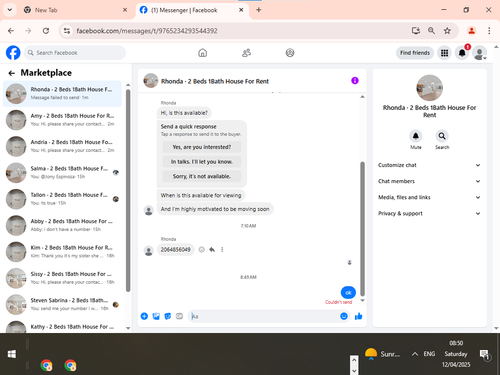Open the Friends icon in top navigation
Image resolution: width=500 pixels, height=375 pixels.
click(246, 53)
